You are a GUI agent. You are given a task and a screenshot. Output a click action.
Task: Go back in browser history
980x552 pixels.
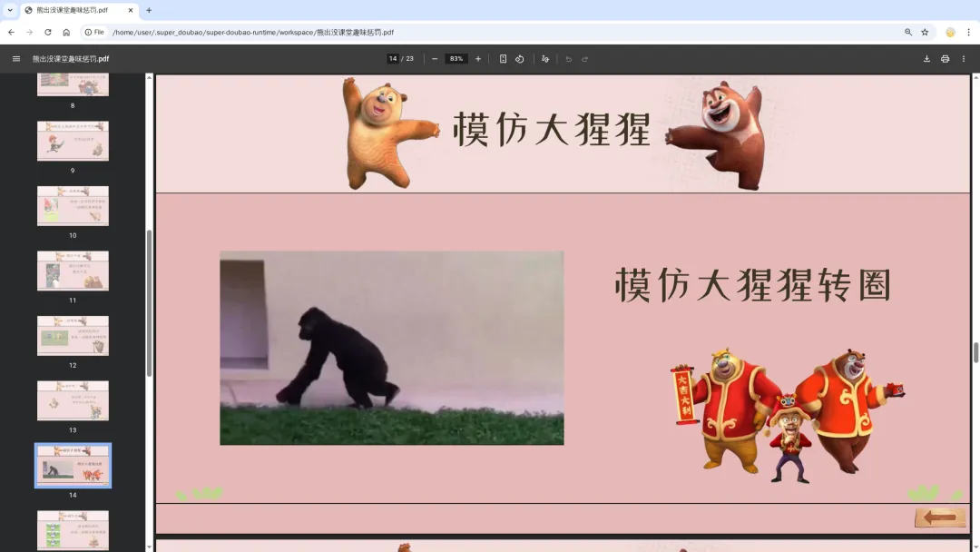click(11, 32)
